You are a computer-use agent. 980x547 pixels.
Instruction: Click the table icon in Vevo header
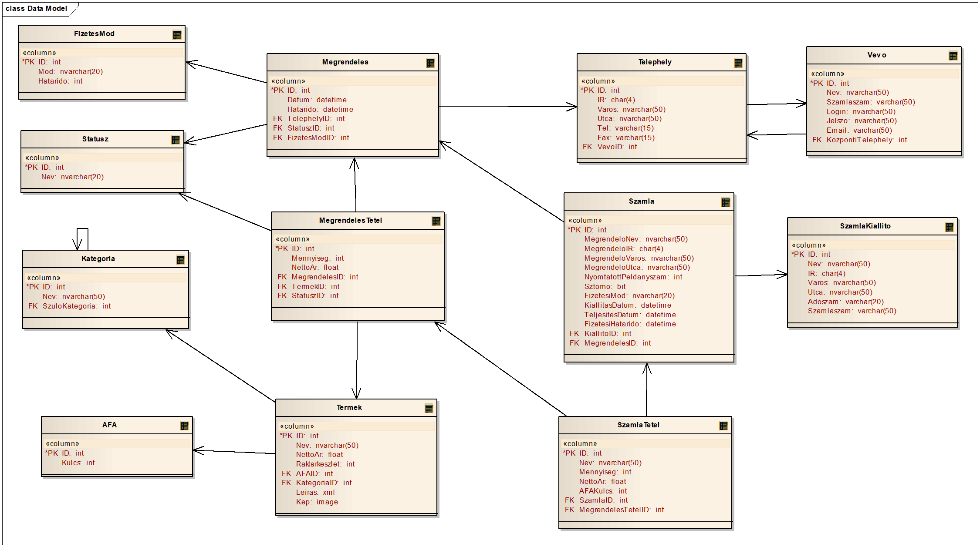[953, 56]
